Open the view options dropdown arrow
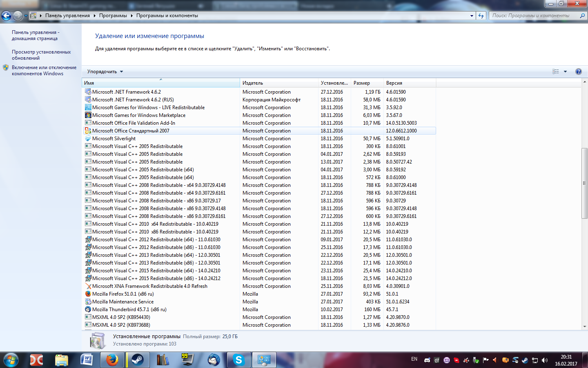This screenshot has height=368, width=588. point(565,72)
